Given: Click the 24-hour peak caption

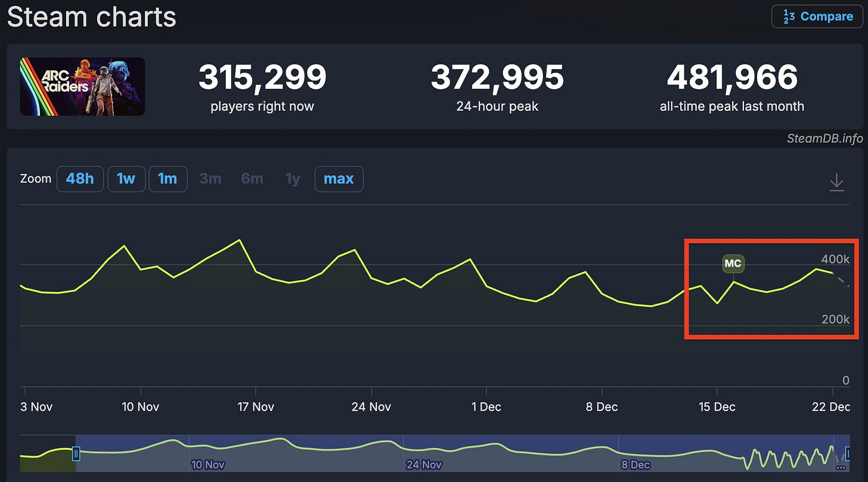Looking at the screenshot, I should click(x=497, y=107).
